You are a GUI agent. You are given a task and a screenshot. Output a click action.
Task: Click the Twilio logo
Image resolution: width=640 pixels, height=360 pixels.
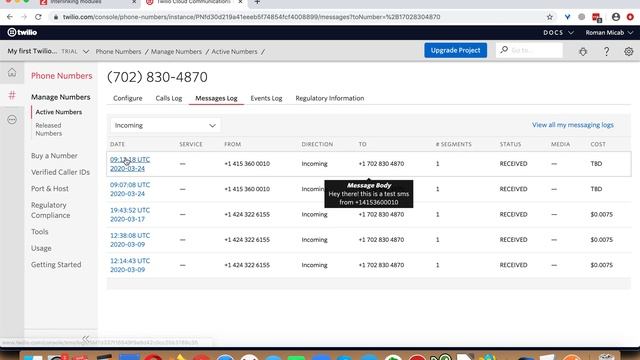[x=22, y=32]
